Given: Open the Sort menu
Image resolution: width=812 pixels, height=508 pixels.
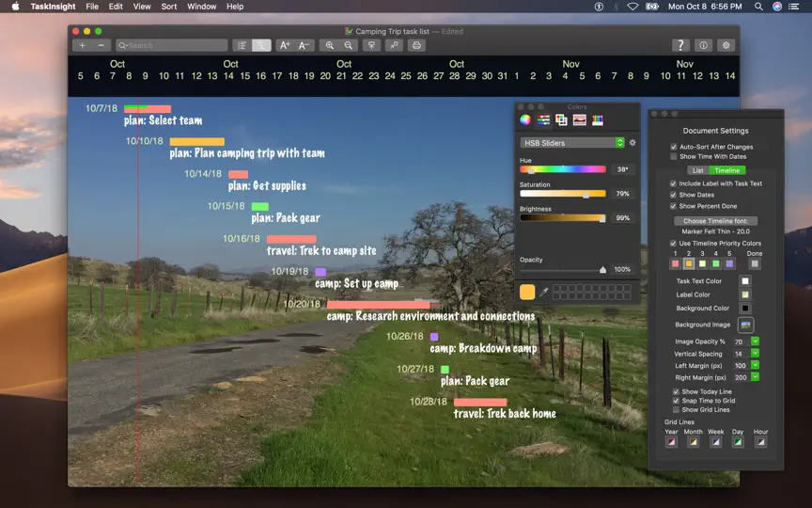Looking at the screenshot, I should coord(169,7).
